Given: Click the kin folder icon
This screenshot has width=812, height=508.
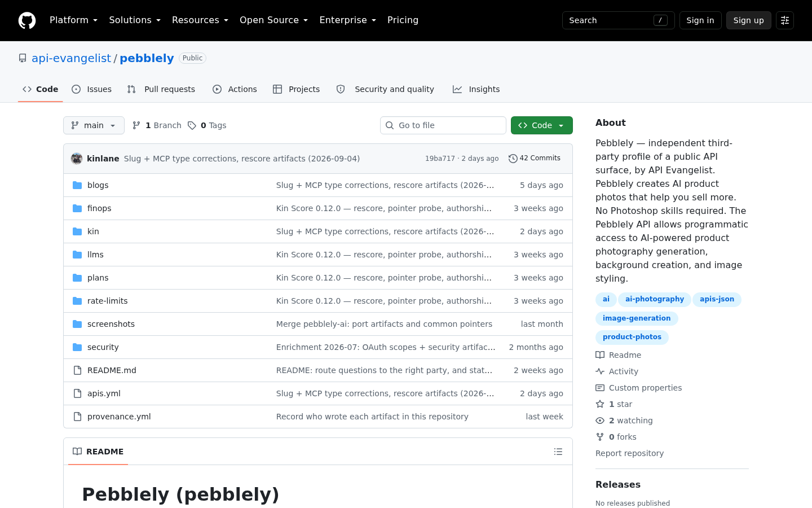Looking at the screenshot, I should (x=77, y=231).
